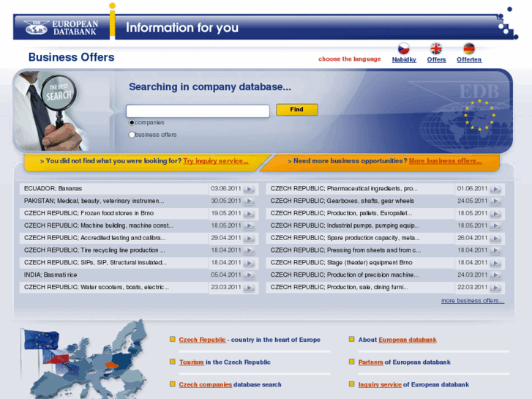Screen dimensions: 532x399
Task: Open arrow icon for Frozen food stores in Brno
Action: [250, 214]
